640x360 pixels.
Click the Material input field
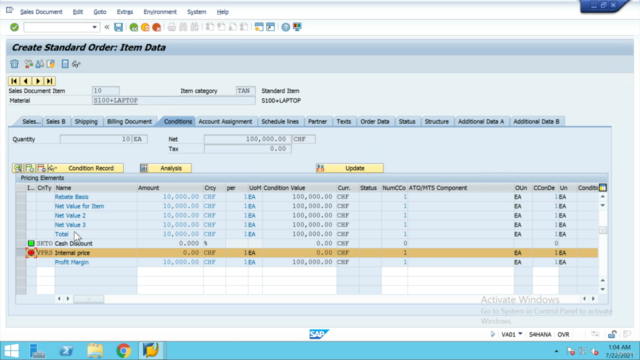pos(173,100)
